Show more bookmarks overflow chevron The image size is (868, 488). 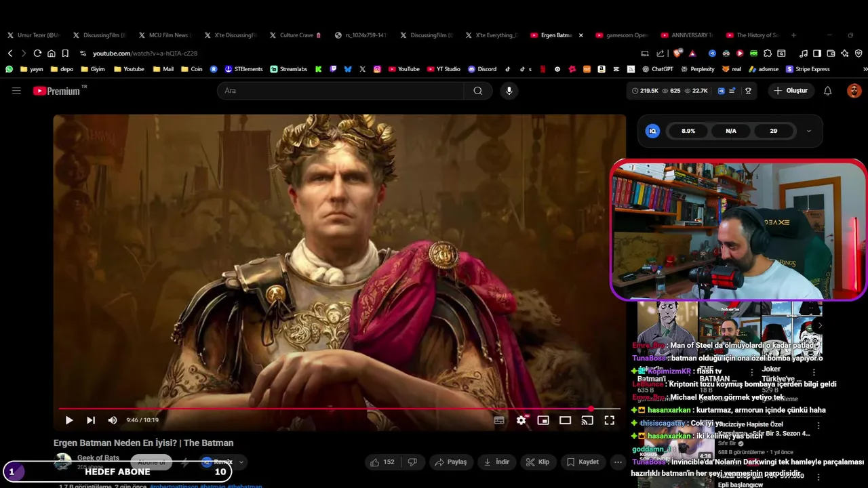click(x=865, y=69)
